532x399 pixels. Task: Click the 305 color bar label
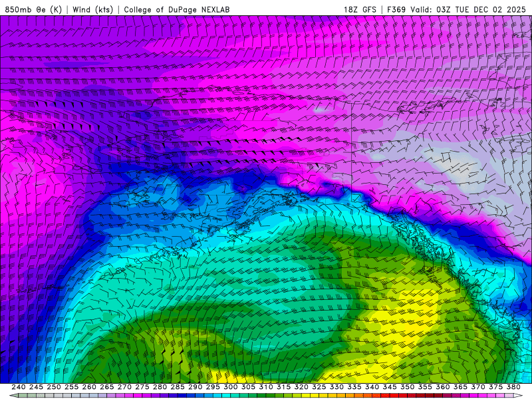(x=248, y=387)
